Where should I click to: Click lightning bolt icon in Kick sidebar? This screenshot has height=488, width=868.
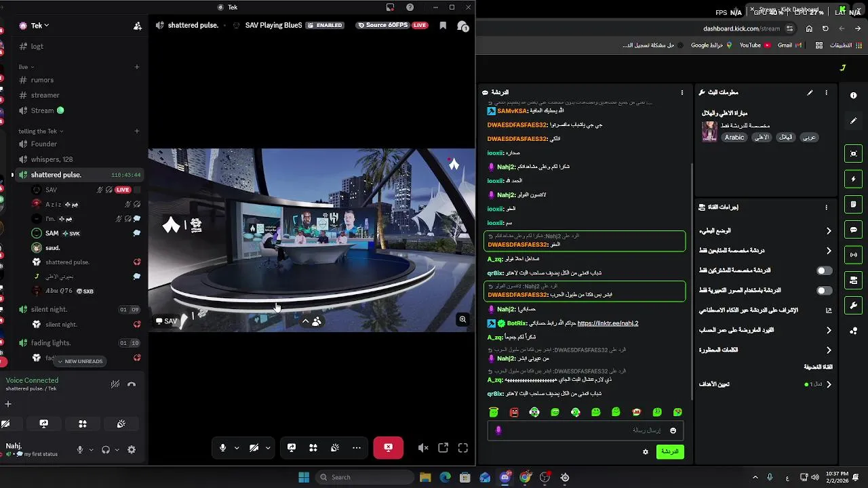(x=854, y=180)
